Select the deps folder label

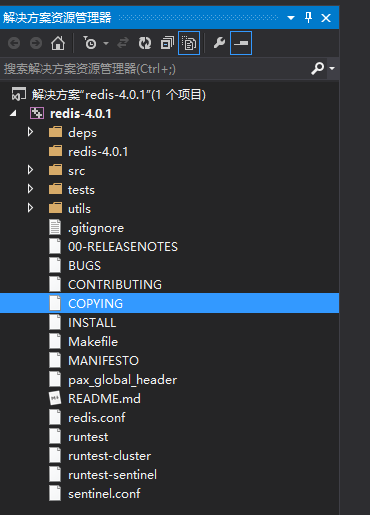point(82,133)
